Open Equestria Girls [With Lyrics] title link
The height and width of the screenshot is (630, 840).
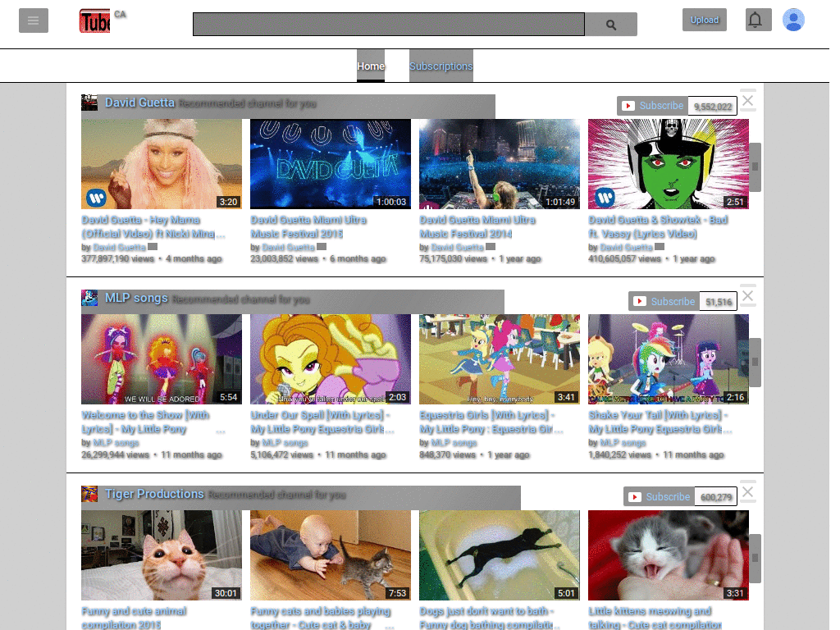tap(491, 422)
